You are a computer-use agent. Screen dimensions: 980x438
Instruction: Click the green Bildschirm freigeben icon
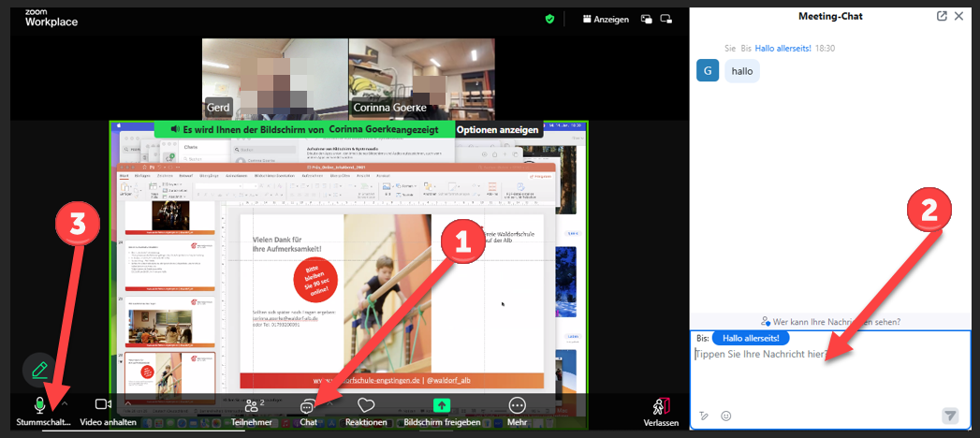(x=441, y=406)
